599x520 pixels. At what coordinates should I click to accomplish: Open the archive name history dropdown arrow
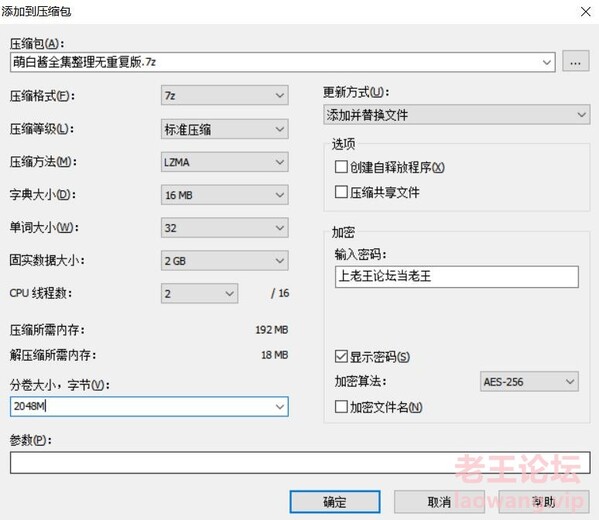click(x=547, y=62)
